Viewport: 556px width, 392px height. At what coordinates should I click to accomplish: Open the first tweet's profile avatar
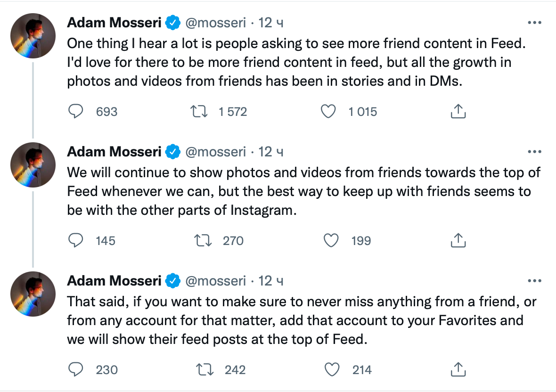[33, 35]
